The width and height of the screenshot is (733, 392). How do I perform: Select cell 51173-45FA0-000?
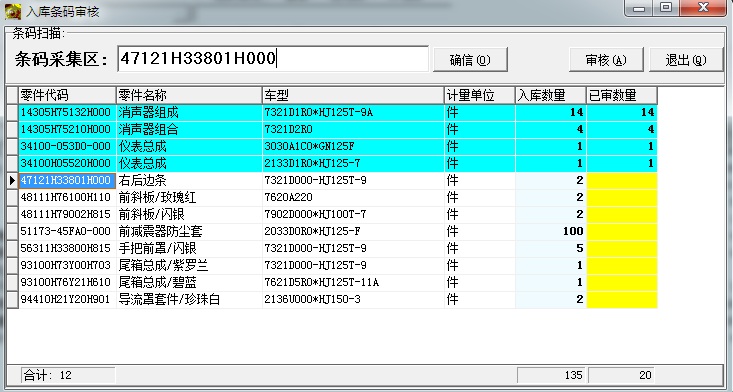tap(67, 231)
